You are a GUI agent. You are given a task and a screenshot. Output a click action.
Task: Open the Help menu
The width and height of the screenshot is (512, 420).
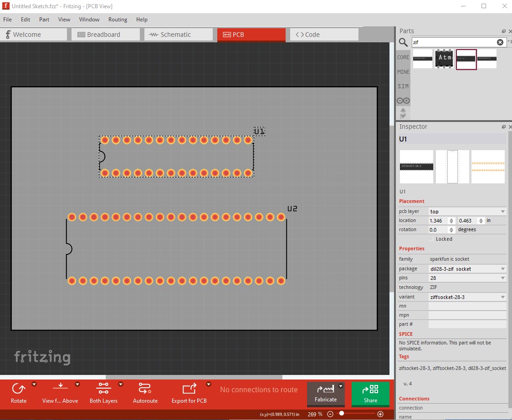tap(142, 20)
